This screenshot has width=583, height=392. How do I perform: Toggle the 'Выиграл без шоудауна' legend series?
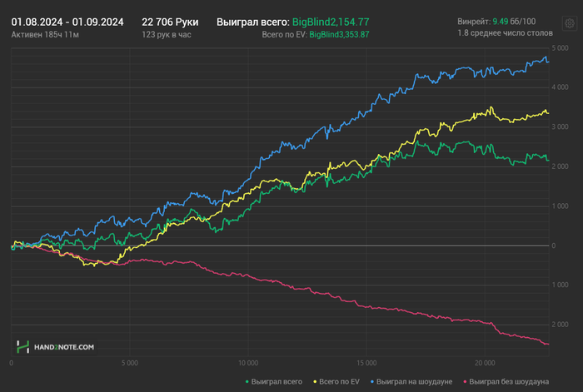(506, 381)
